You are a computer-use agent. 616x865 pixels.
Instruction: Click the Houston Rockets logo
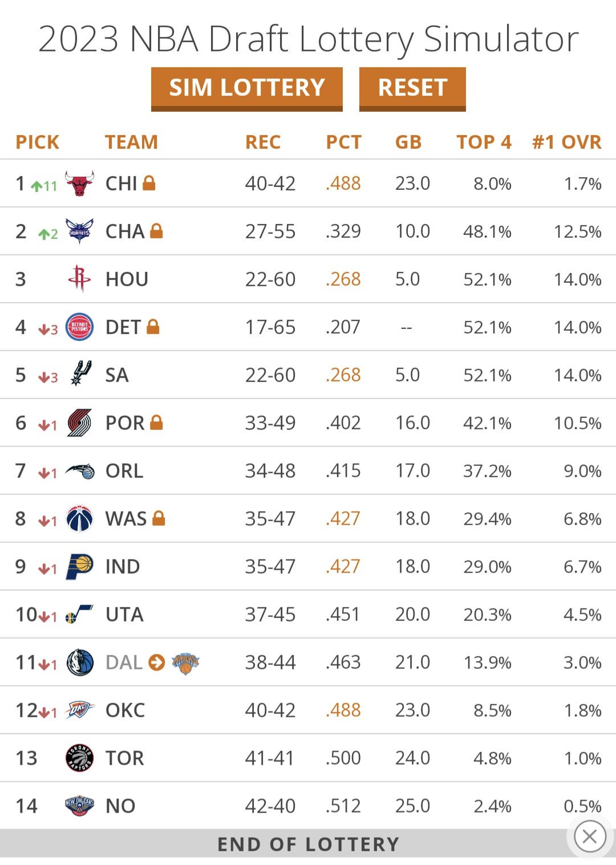pyautogui.click(x=79, y=279)
